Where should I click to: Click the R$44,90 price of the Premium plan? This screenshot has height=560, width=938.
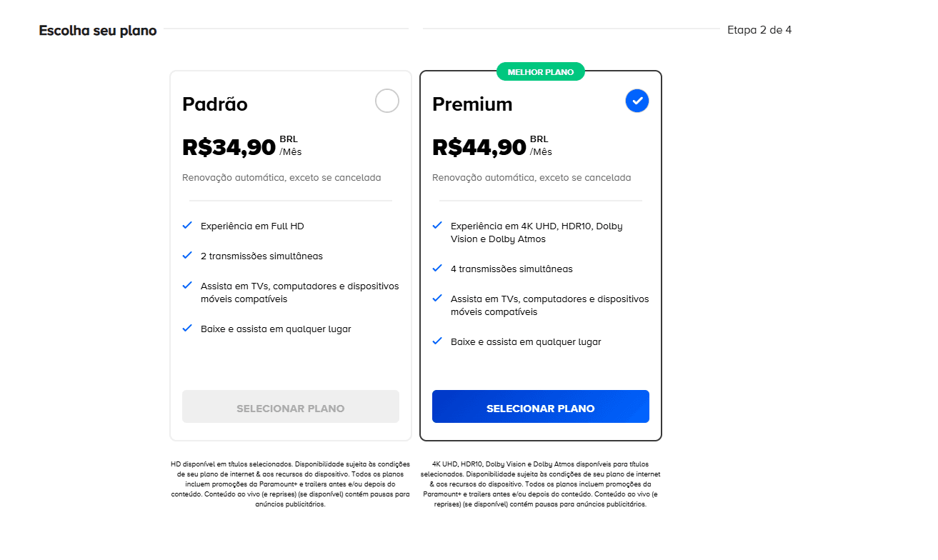479,147
